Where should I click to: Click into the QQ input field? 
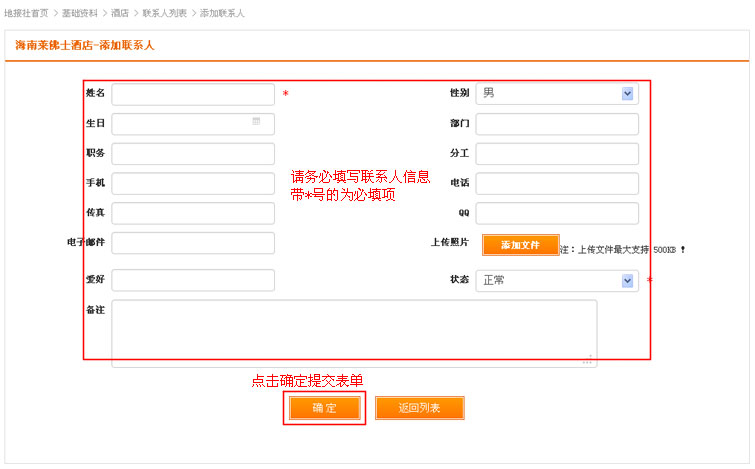pyautogui.click(x=557, y=214)
